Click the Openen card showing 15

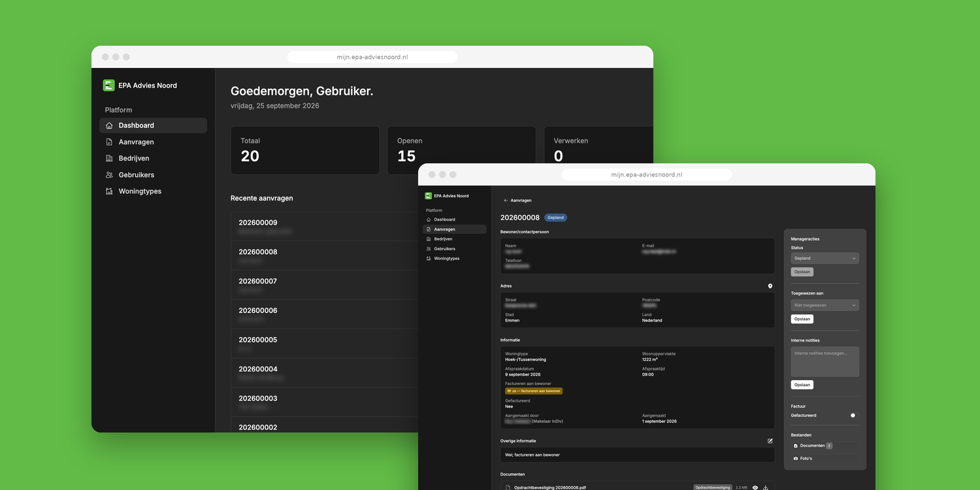point(461,150)
